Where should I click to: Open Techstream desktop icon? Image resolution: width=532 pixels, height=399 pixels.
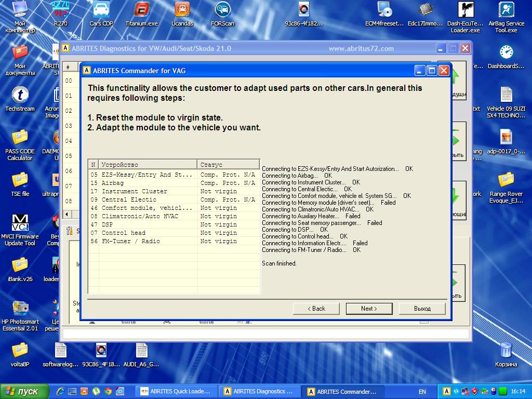[x=20, y=99]
